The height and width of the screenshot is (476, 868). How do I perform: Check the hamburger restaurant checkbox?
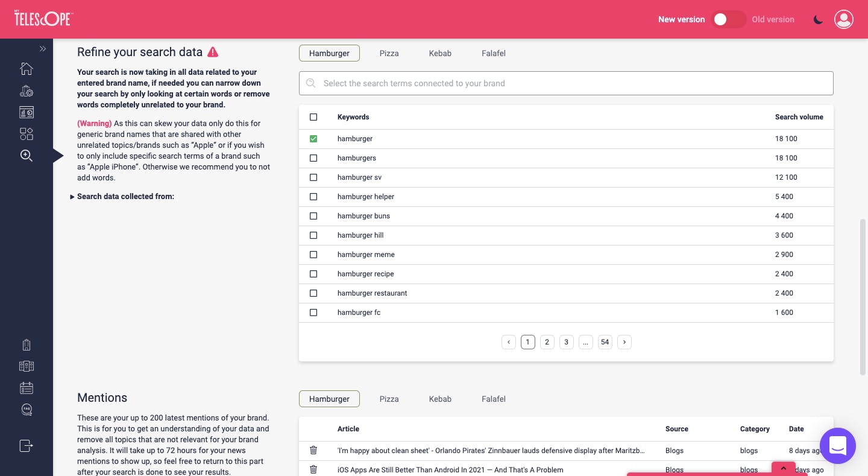tap(313, 293)
